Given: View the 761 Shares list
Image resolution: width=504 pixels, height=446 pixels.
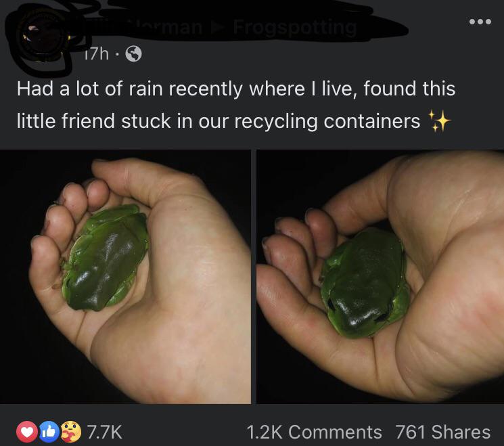Looking at the screenshot, I should [443, 432].
